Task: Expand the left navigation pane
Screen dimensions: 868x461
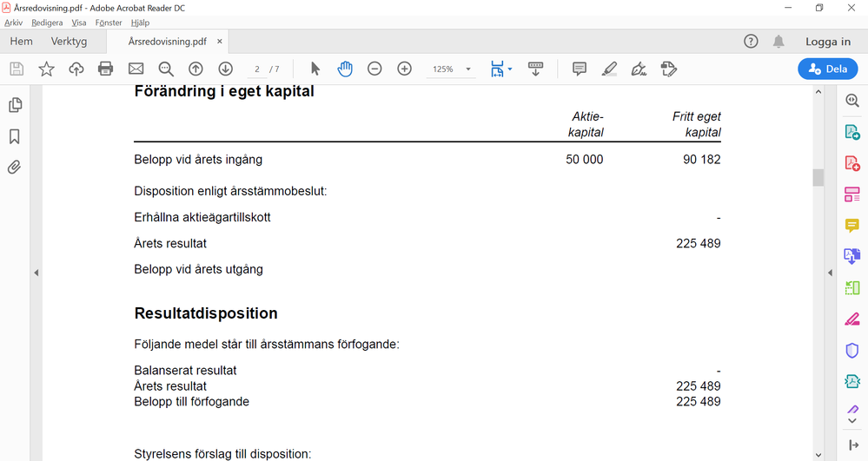Action: tap(36, 273)
